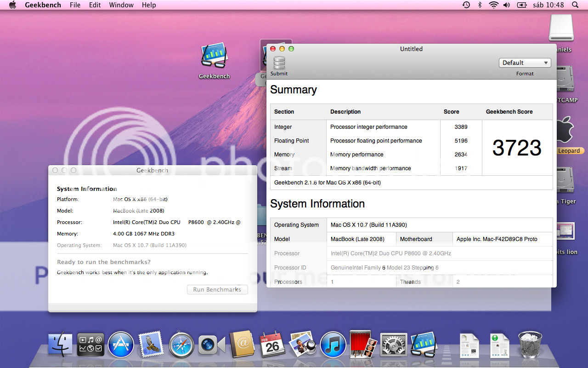Open FaceTime camera icon in Dock
Screen dimensions: 588x368
point(212,345)
